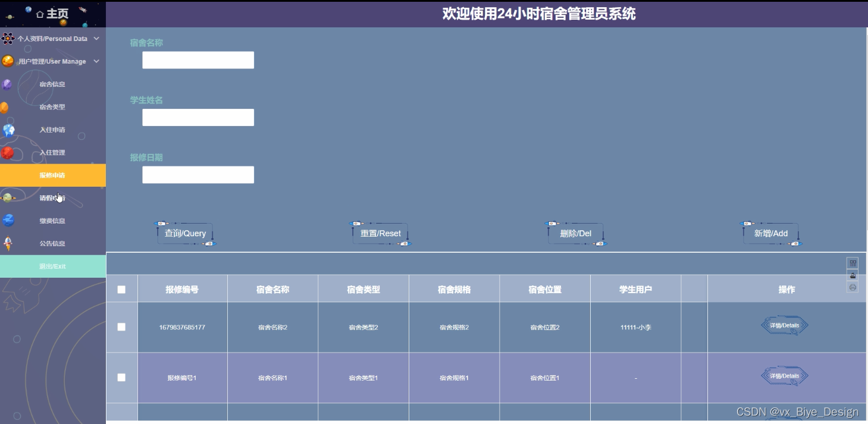Toggle the select-all header checkbox

pos(121,290)
